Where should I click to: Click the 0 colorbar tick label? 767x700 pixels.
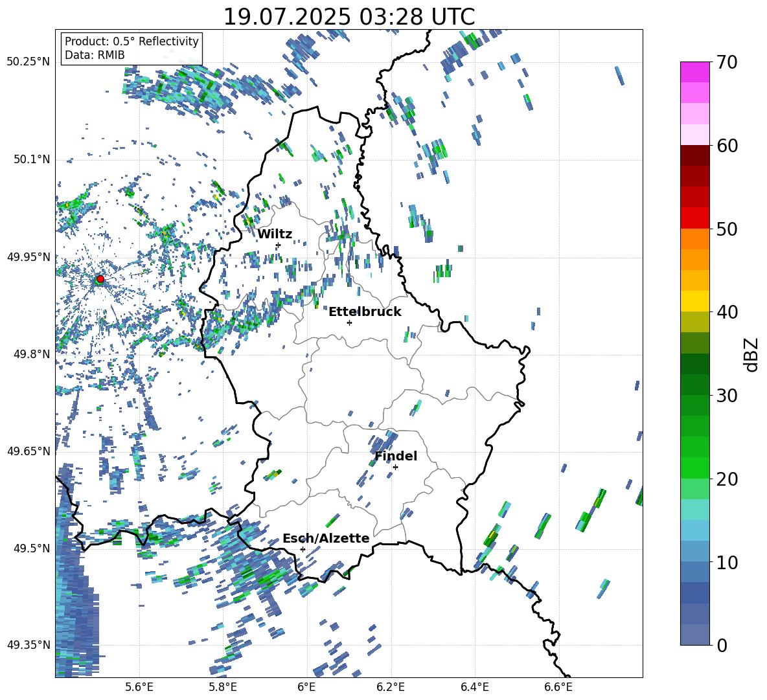[x=722, y=645]
